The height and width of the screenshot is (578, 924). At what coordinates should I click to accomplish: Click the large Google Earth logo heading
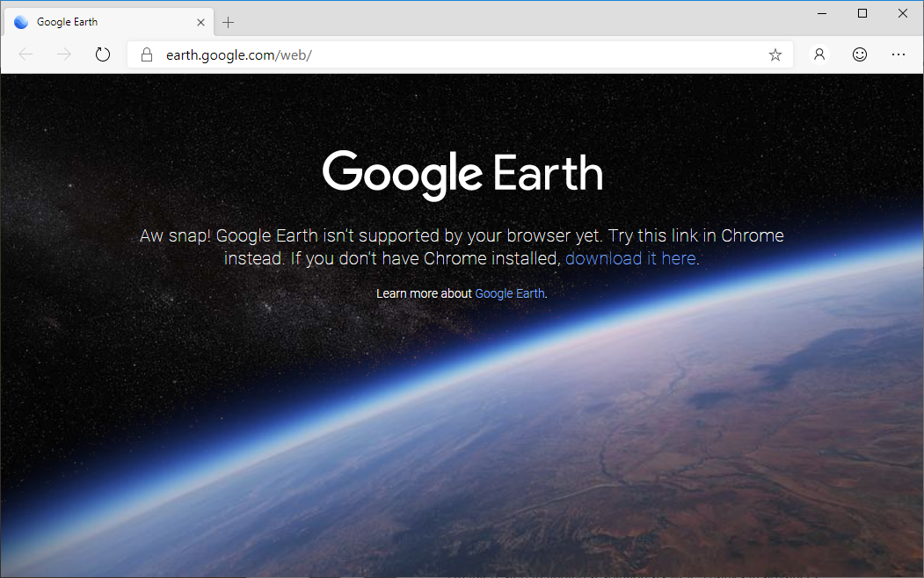click(x=462, y=174)
